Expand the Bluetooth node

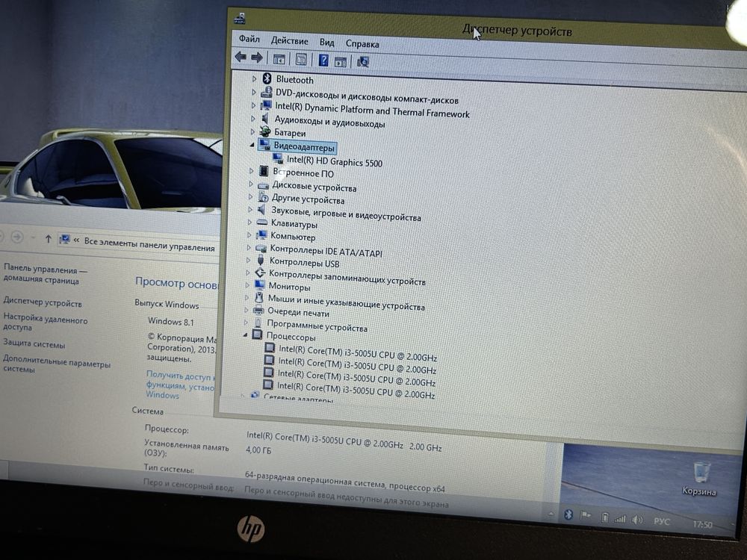pyautogui.click(x=254, y=78)
